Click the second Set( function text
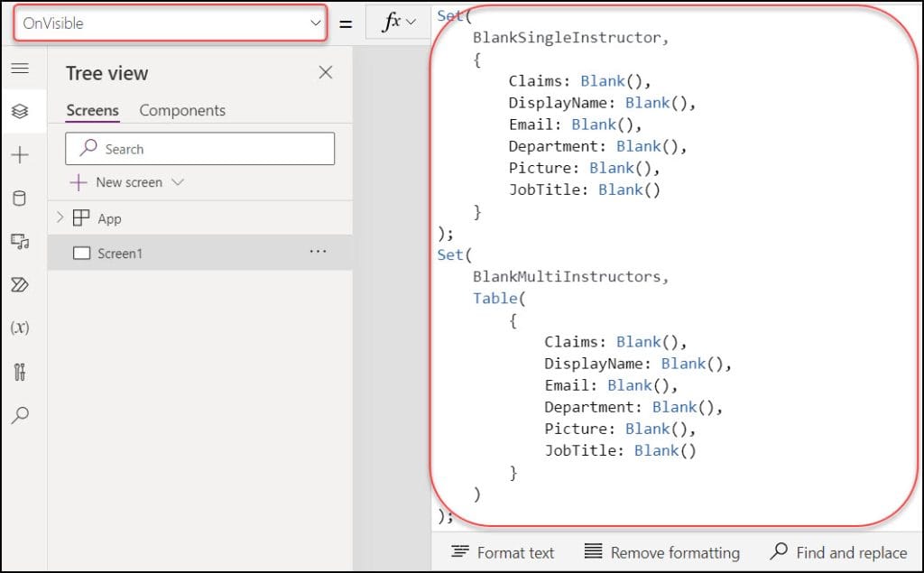This screenshot has width=924, height=573. [x=455, y=254]
